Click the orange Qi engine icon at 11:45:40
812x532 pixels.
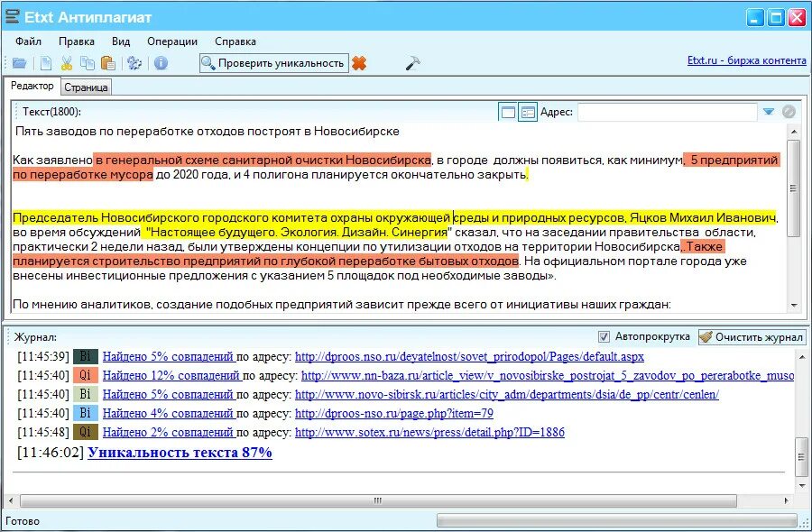[86, 375]
